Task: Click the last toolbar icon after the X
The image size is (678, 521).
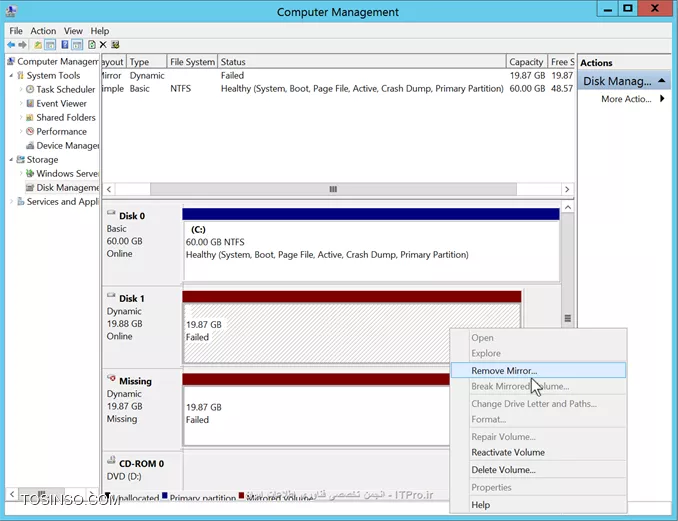Action: 115,45
